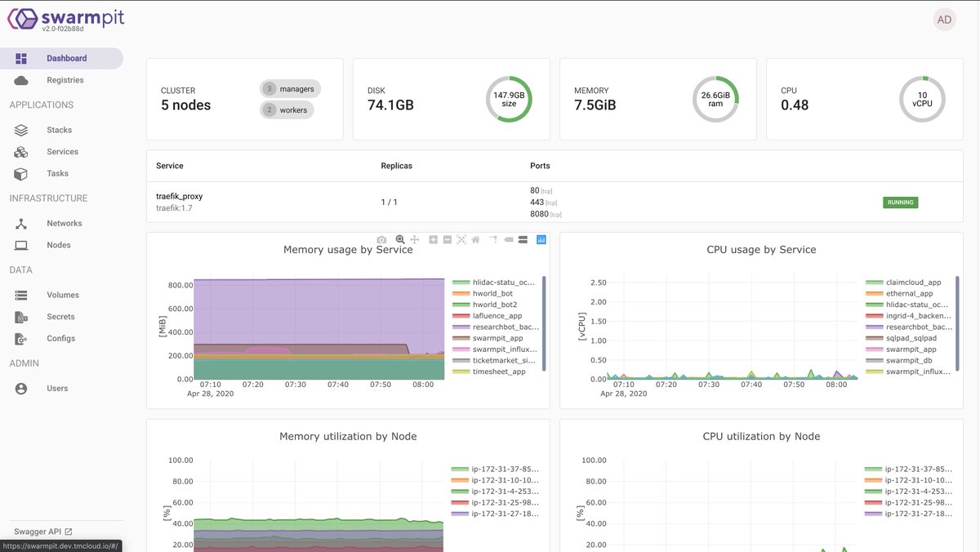The image size is (980, 552).
Task: Open the Plotly logo link icon
Action: (541, 239)
